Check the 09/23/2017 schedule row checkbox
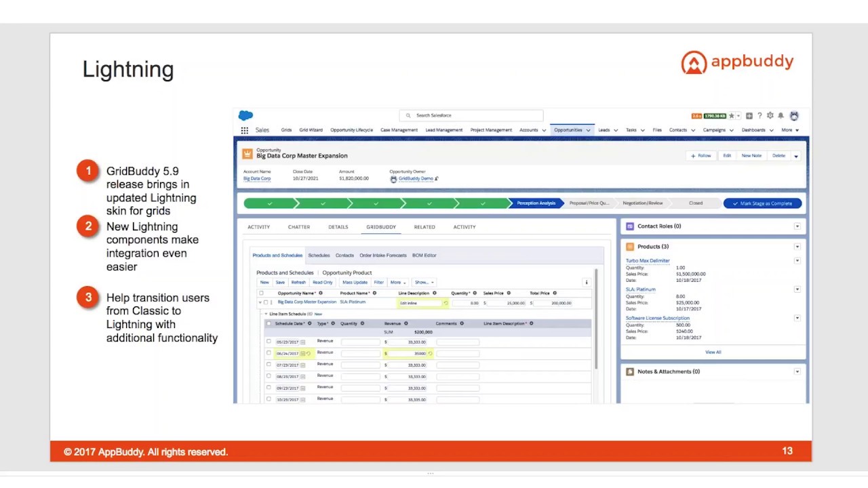 [269, 388]
